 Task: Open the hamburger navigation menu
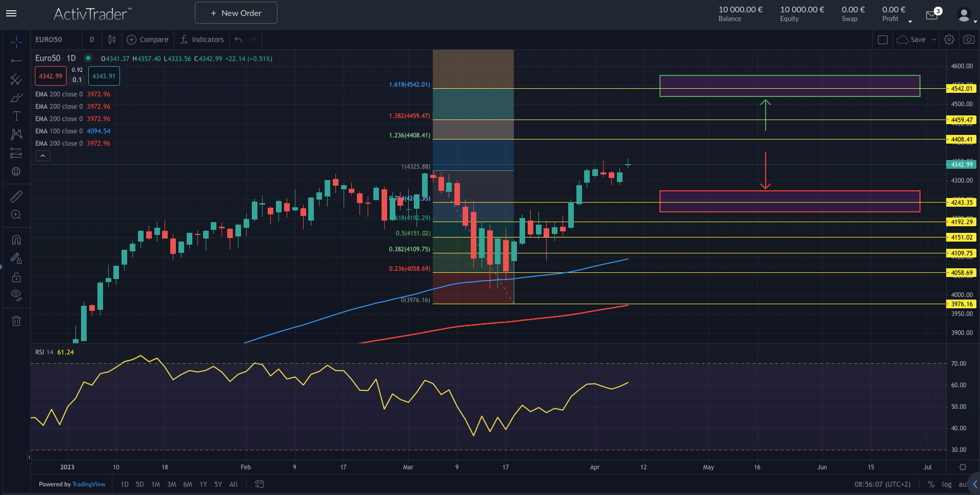click(11, 13)
